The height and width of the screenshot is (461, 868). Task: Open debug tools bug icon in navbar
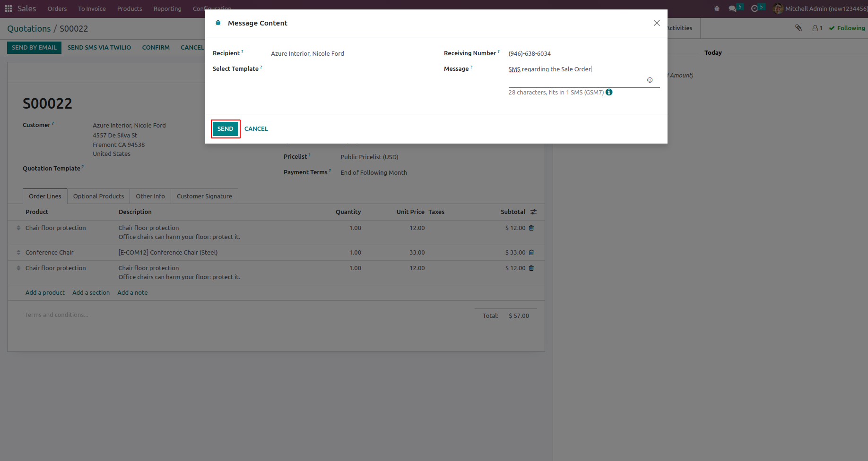(x=717, y=9)
